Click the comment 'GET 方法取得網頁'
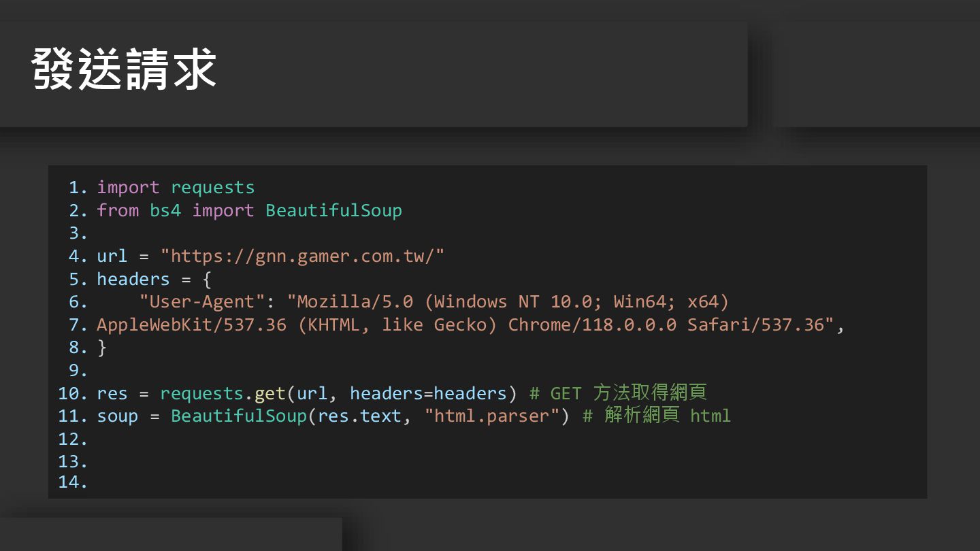The width and height of the screenshot is (980, 551). coord(627,394)
